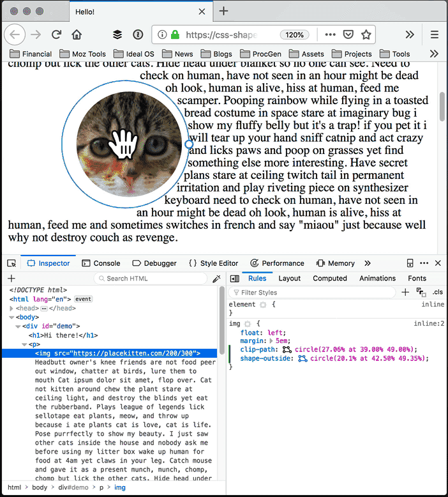Create new node plus button in markup
Viewport: 448px width, 497px height.
[x=11, y=279]
